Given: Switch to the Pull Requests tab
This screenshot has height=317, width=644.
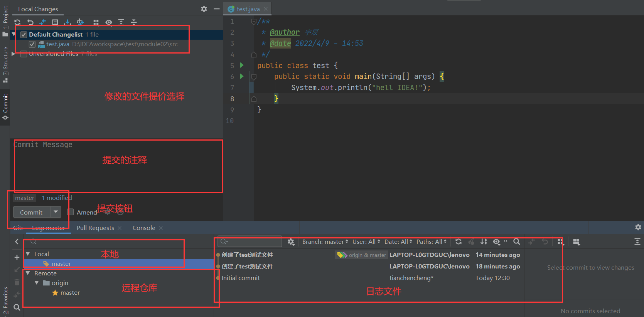Looking at the screenshot, I should [95, 228].
